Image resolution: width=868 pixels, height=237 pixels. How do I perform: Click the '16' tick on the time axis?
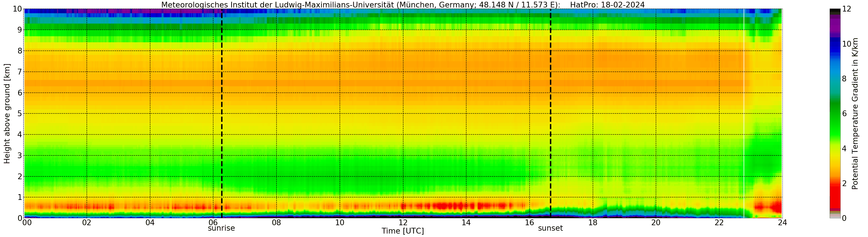pos(529,223)
